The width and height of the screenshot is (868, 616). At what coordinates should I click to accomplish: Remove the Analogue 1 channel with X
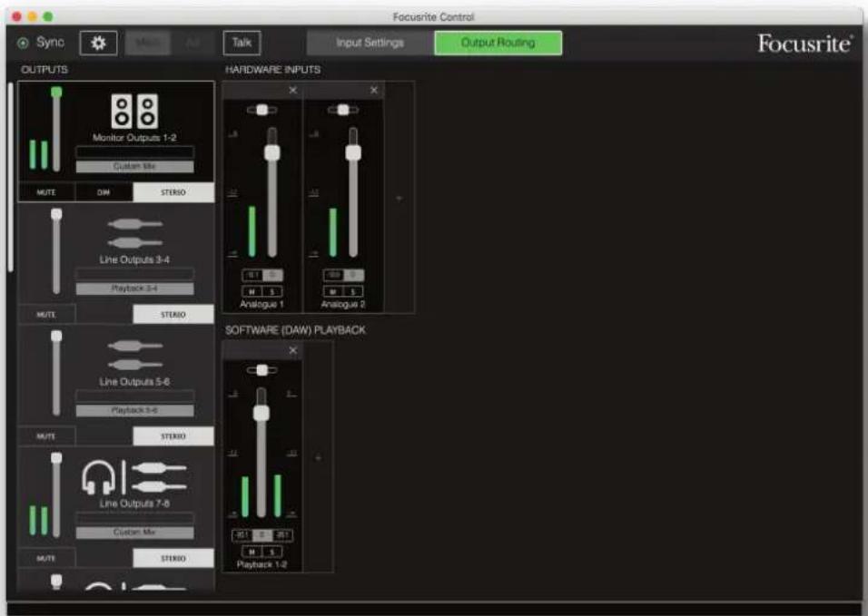point(293,90)
